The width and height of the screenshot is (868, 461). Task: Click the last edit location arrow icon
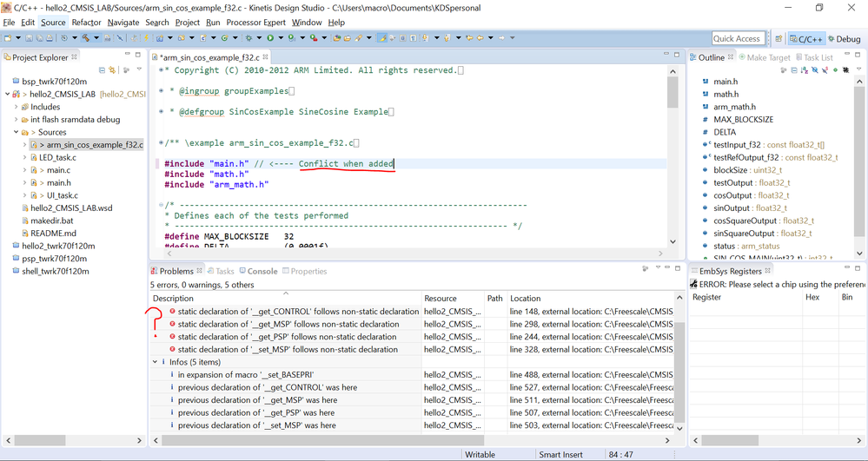(469, 38)
